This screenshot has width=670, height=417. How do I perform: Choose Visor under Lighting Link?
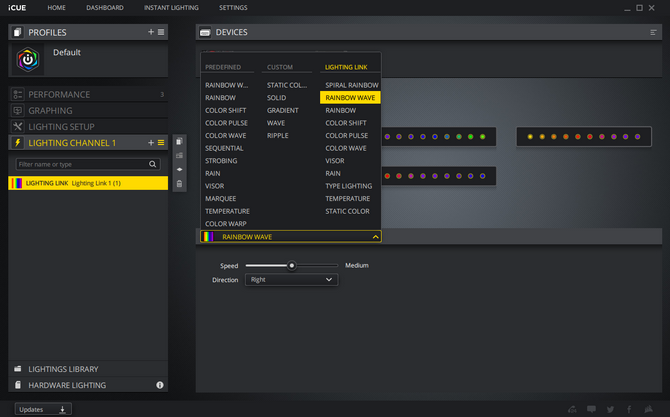(335, 161)
